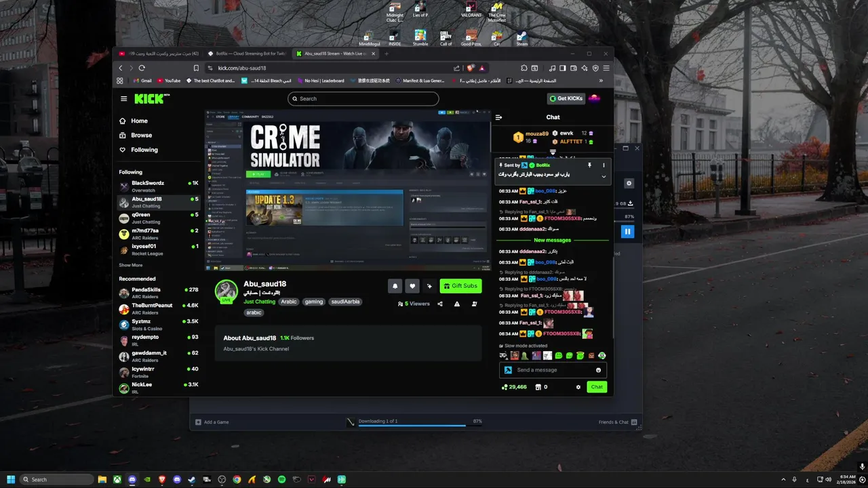
Task: Open NickLee recommended channel
Action: pos(159,388)
